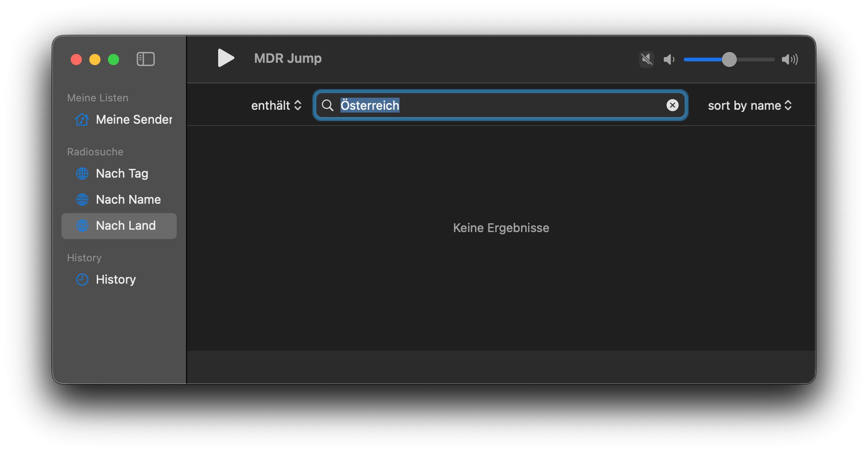Click the volume slider knob
This screenshot has height=453, width=868.
click(729, 60)
